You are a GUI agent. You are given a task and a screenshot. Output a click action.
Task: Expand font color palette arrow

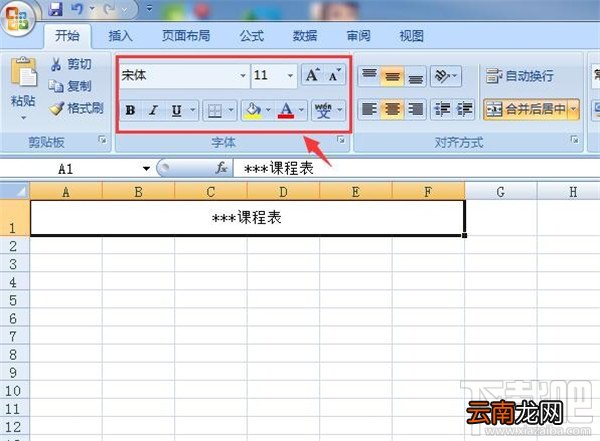click(x=301, y=110)
